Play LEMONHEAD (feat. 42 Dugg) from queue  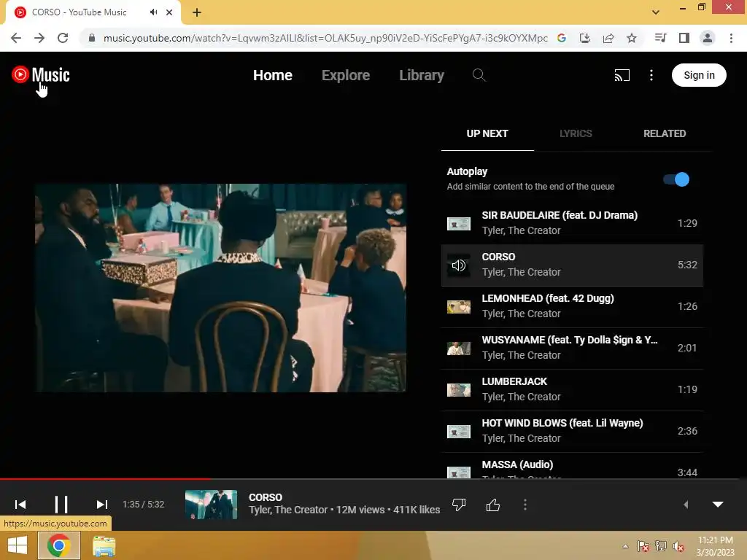click(572, 306)
